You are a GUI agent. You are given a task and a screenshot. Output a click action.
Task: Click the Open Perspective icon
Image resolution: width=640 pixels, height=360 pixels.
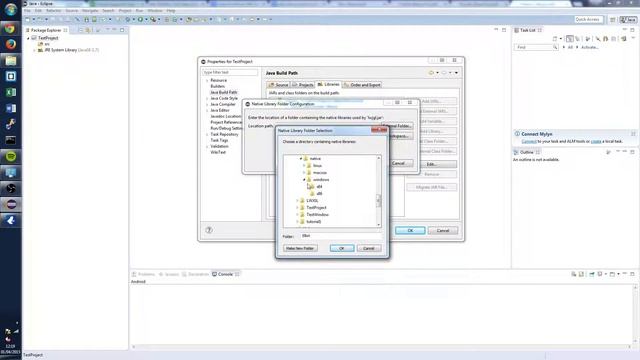(612, 20)
